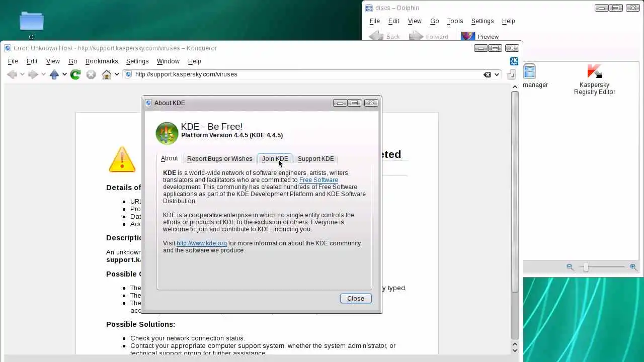This screenshot has width=644, height=362.
Task: Open Dolphin's View menu
Action: pyautogui.click(x=415, y=21)
